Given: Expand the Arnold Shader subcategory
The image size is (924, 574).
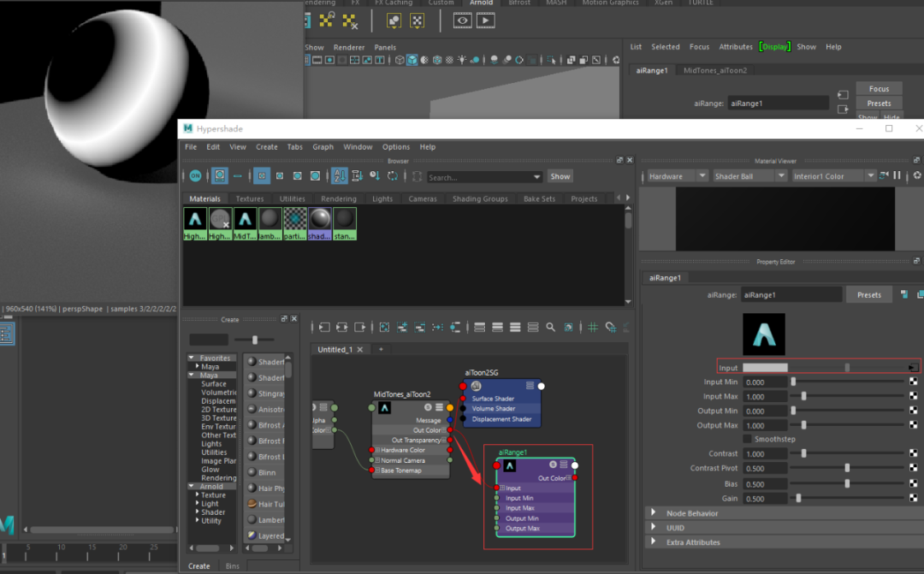Looking at the screenshot, I should click(198, 512).
